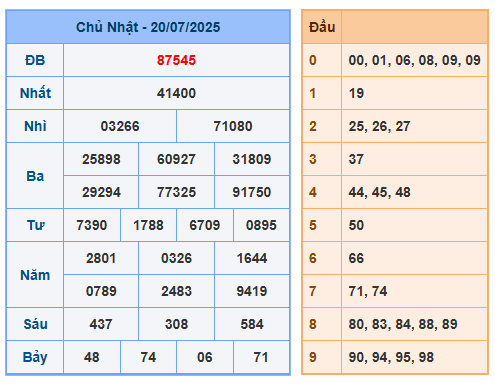The image size is (495, 384).
Task: Click the Sáu number 308
Action: pos(176,324)
